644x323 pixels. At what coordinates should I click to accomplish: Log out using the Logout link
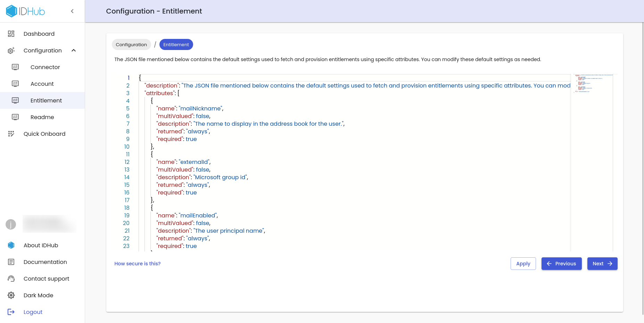click(x=33, y=312)
